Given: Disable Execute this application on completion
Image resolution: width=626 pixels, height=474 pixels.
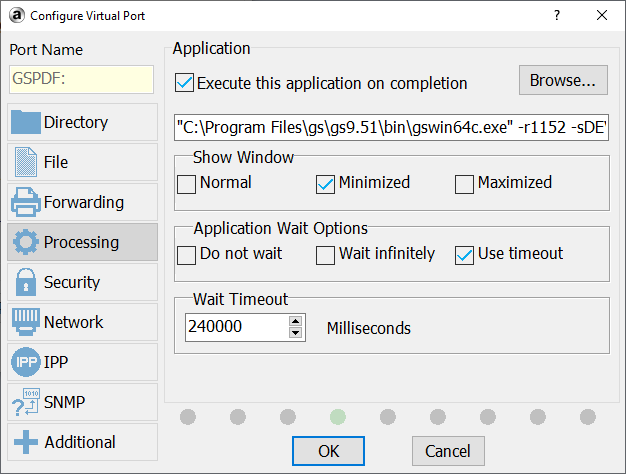Looking at the screenshot, I should (185, 84).
